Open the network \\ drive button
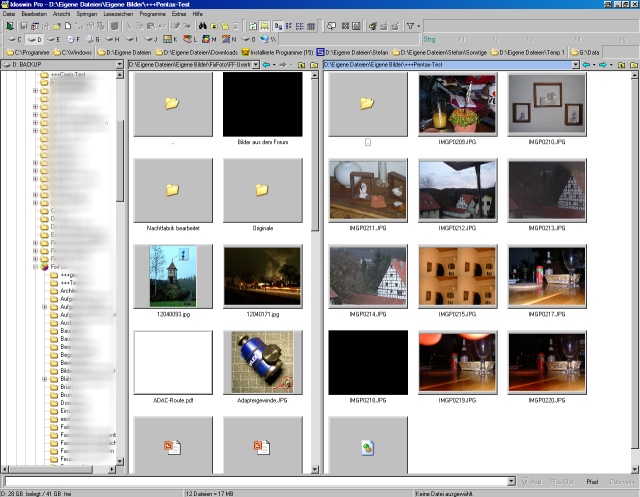Screen dimensions: 640x497 (268, 40)
